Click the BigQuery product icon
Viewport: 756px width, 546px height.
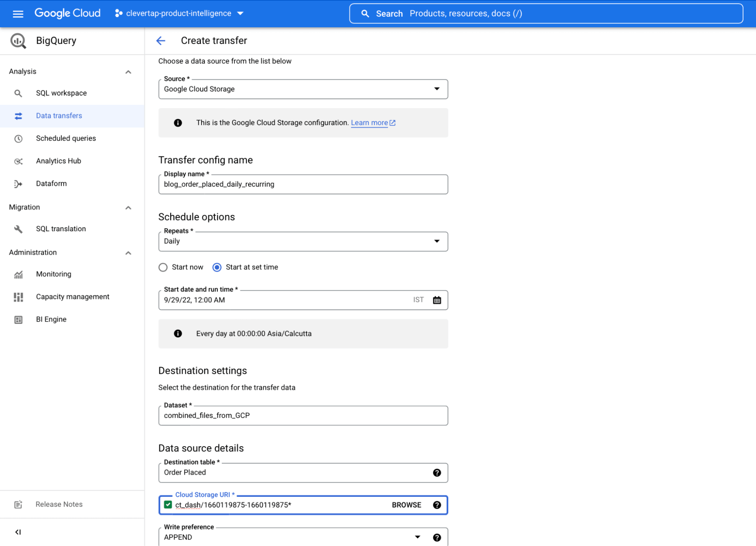pos(18,41)
